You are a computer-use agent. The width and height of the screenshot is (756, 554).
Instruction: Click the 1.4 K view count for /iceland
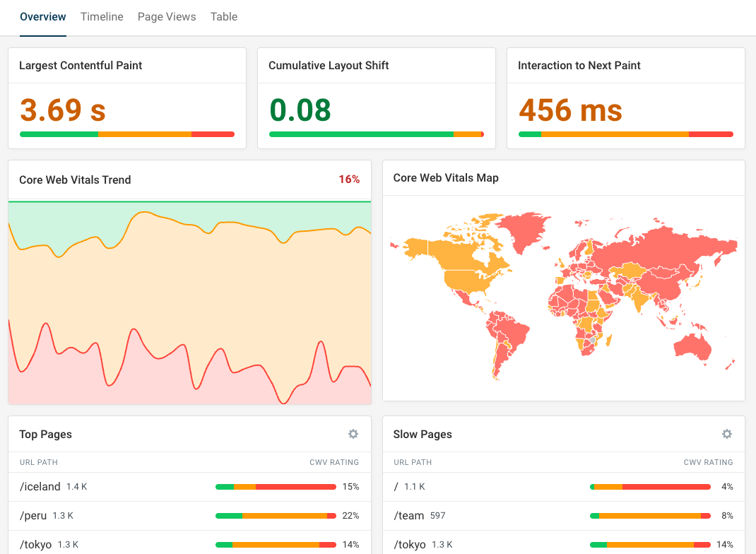(77, 486)
